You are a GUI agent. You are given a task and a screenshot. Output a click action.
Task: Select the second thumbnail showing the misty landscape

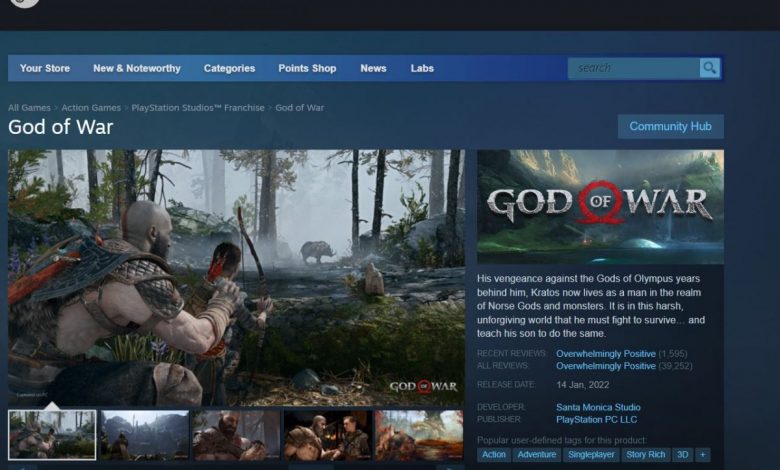tap(145, 435)
